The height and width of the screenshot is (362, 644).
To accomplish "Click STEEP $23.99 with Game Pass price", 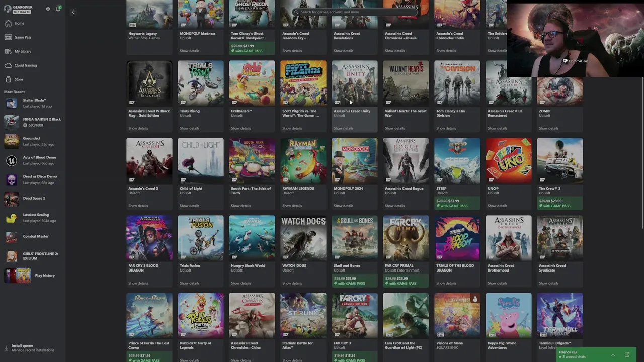I will point(457,203).
